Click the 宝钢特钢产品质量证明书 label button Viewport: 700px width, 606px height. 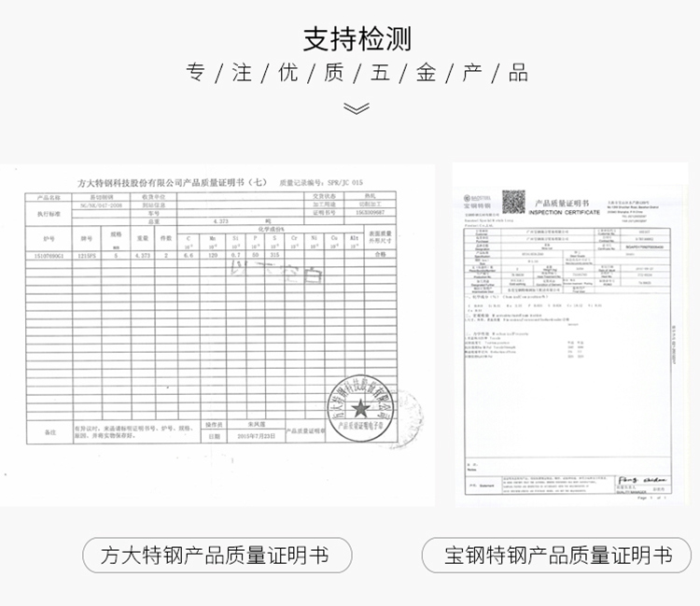click(x=556, y=555)
